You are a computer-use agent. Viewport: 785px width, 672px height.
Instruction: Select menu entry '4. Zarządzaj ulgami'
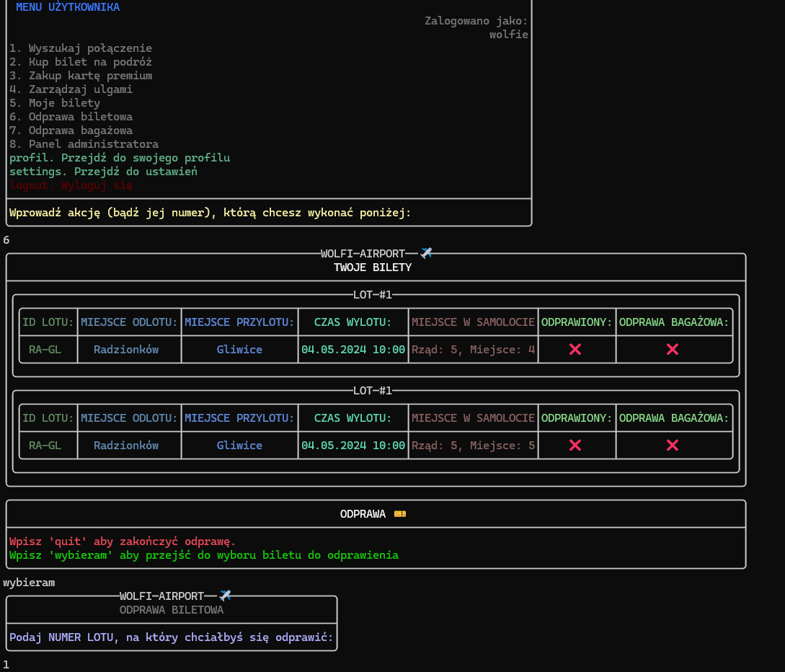71,89
